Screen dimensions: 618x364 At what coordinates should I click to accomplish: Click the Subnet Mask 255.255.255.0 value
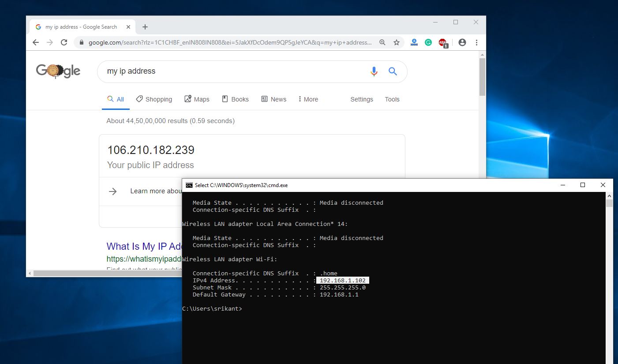(x=343, y=288)
